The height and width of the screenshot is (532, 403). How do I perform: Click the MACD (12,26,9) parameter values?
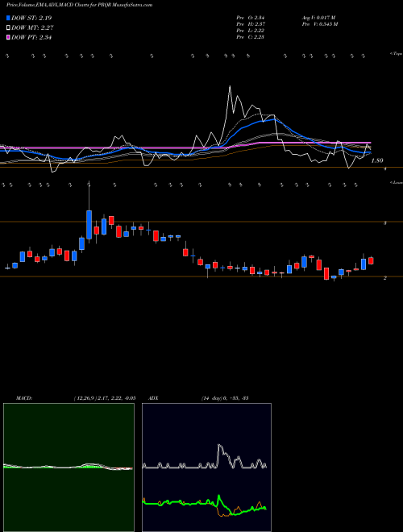point(105,397)
